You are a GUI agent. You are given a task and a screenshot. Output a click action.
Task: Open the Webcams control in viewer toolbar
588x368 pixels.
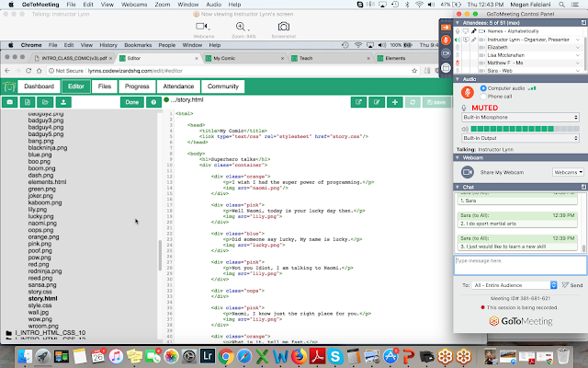coord(202,27)
